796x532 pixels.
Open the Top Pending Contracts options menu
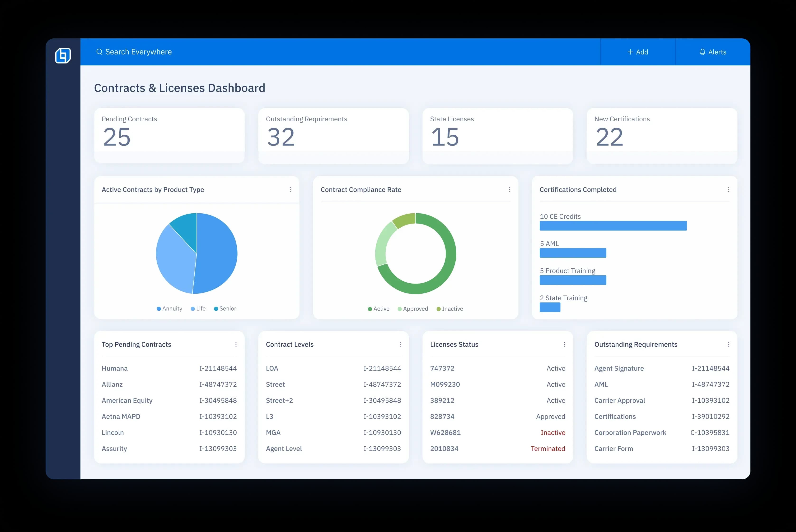[x=236, y=344]
